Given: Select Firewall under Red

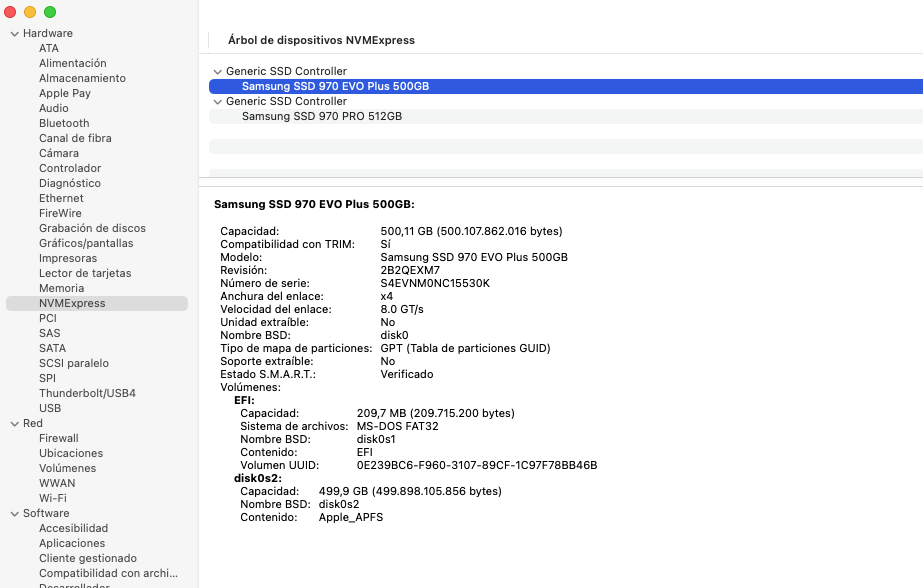Looking at the screenshot, I should (x=58, y=438).
